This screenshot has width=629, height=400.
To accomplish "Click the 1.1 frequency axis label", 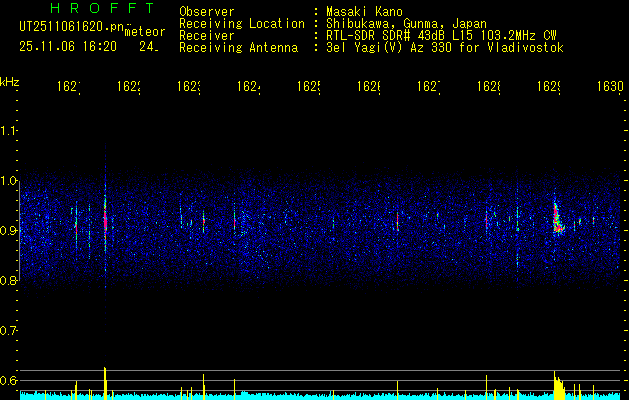I will (8, 130).
